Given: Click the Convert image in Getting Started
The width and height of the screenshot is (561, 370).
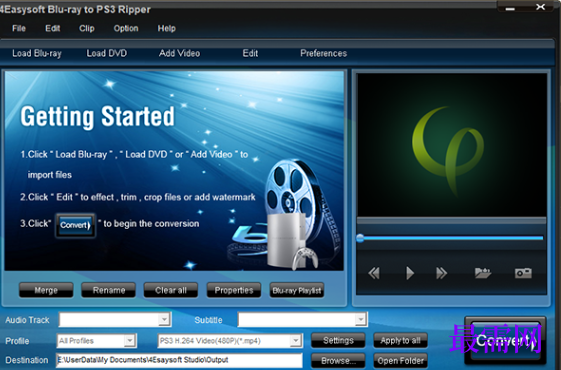Looking at the screenshot, I should 75,225.
